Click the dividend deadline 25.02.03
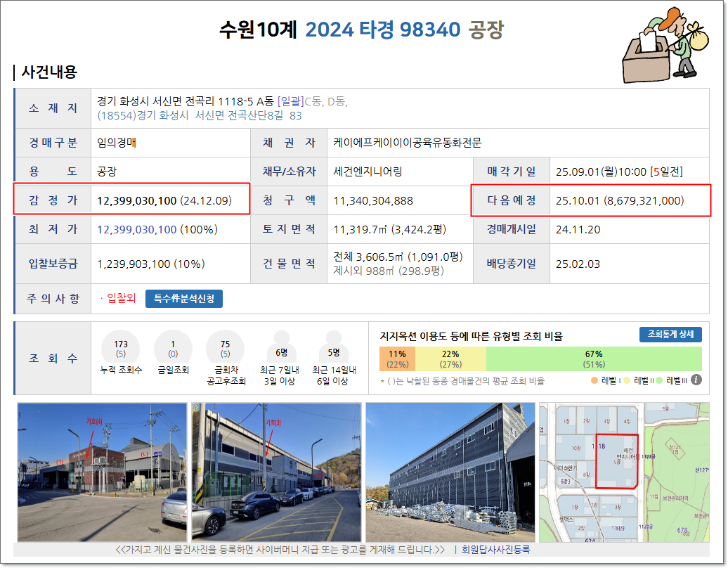 pos(578,264)
